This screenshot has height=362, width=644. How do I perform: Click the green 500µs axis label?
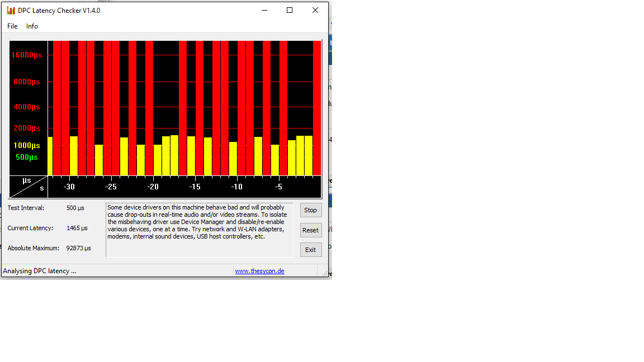pyautogui.click(x=27, y=157)
